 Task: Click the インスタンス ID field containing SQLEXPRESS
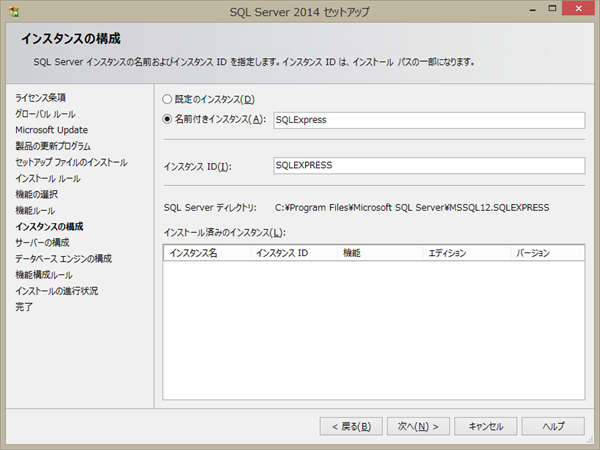(x=429, y=165)
